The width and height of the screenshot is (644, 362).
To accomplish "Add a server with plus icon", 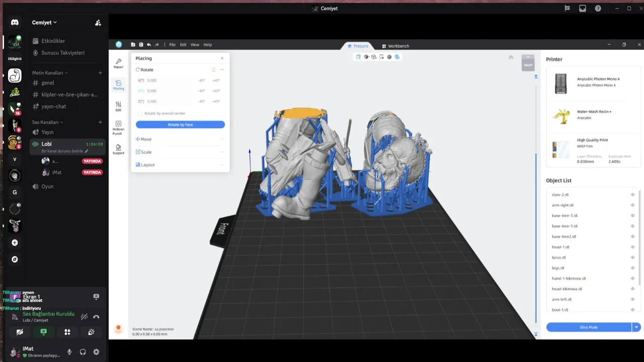I will tap(15, 243).
